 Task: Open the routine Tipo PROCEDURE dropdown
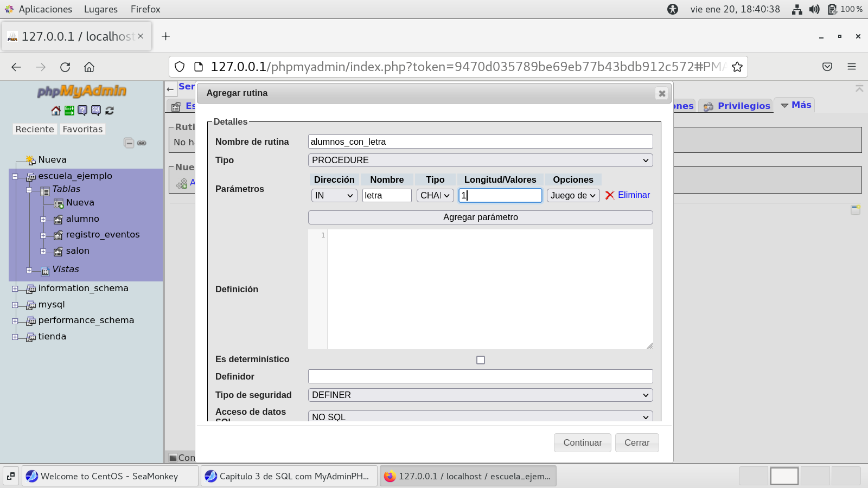pos(480,160)
